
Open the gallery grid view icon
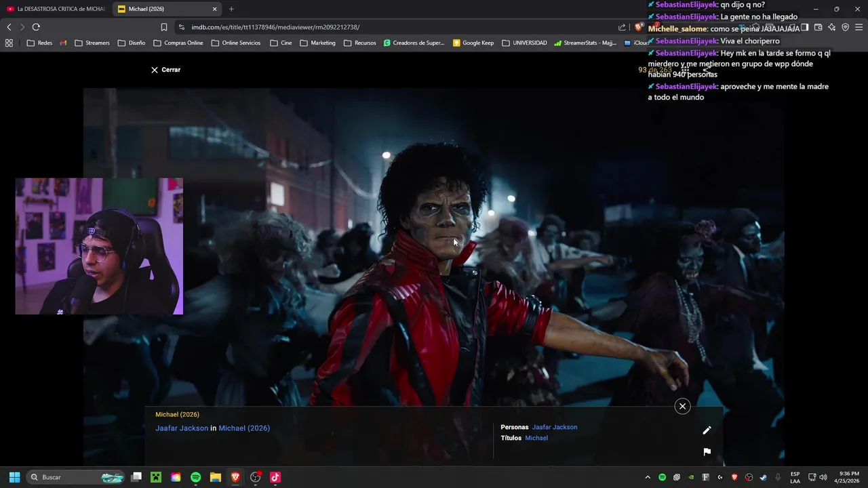coord(686,70)
